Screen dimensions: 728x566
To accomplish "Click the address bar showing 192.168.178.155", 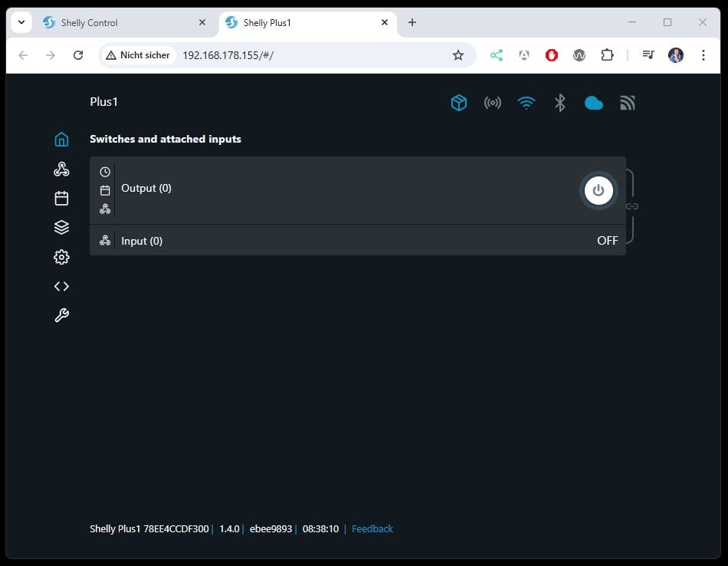I will tap(307, 55).
